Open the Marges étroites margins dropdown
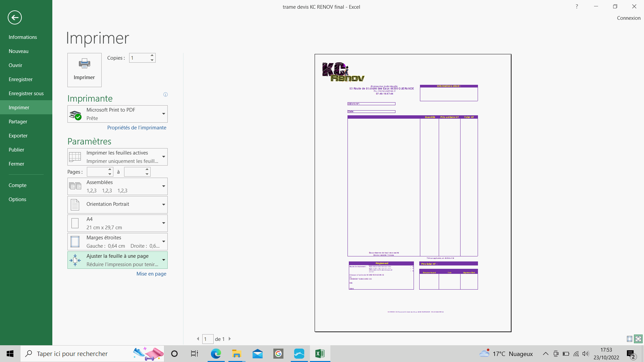644x362 pixels. point(117,242)
